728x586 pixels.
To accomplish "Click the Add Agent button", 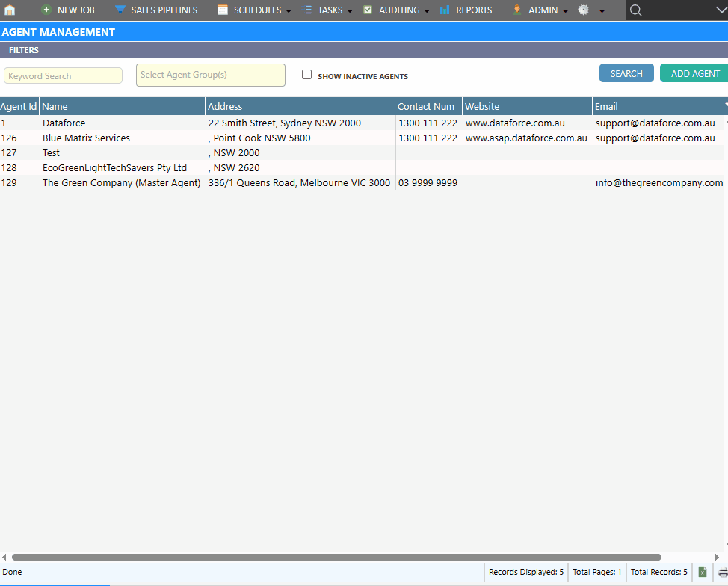I will (x=694, y=73).
